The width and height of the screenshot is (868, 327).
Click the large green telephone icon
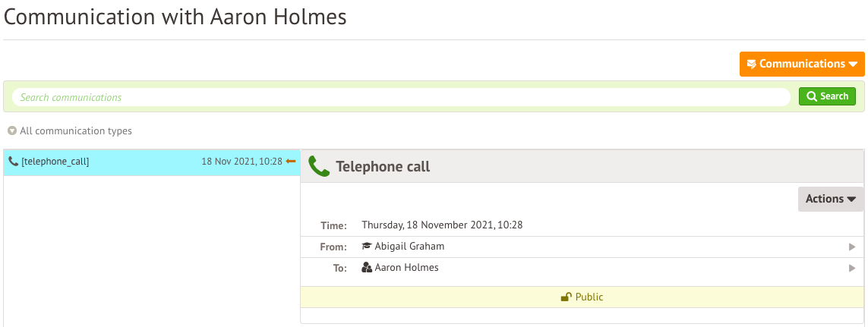(x=319, y=166)
